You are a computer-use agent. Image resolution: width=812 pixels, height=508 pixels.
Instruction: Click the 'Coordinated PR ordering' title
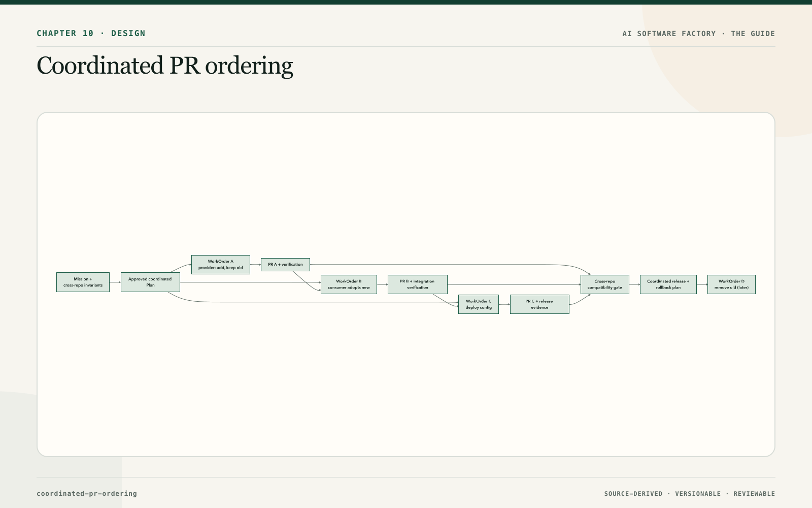click(x=165, y=66)
